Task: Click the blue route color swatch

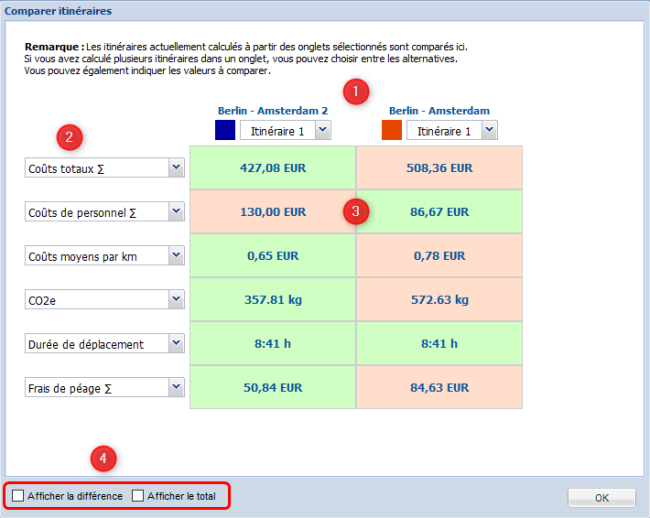Action: coord(225,130)
